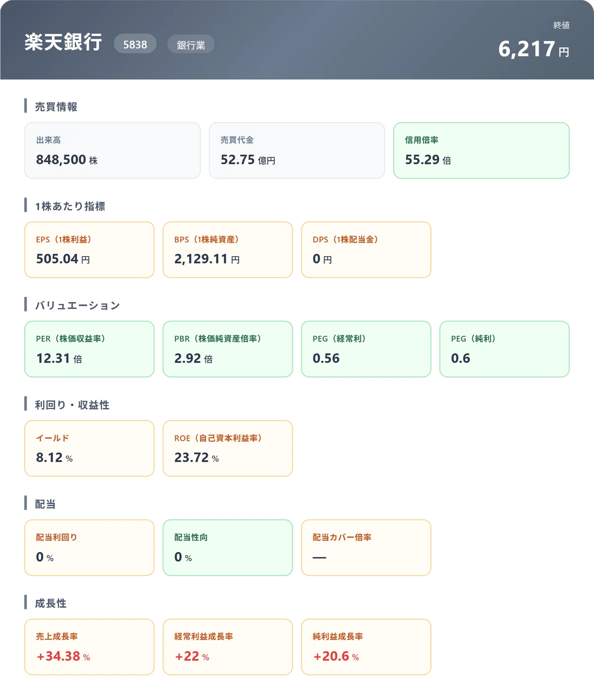This screenshot has width=594, height=700.
Task: Click the 配当カバー倍率 label
Action: pos(342,537)
